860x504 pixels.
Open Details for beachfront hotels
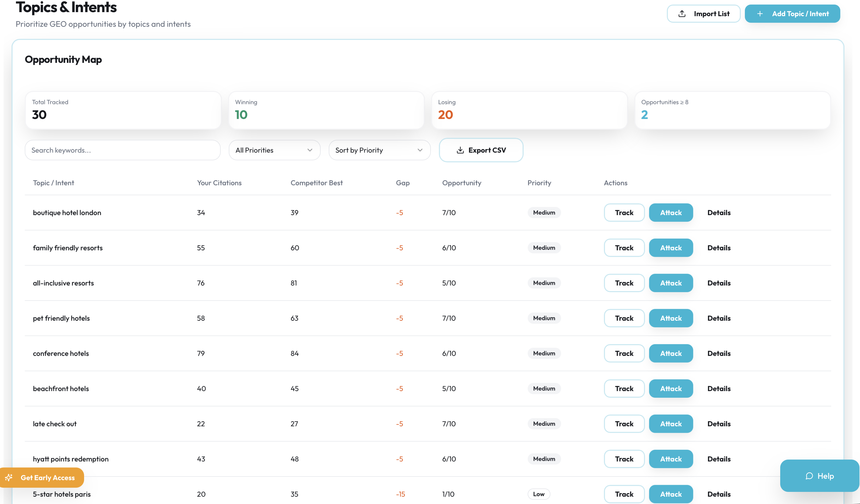tap(719, 388)
